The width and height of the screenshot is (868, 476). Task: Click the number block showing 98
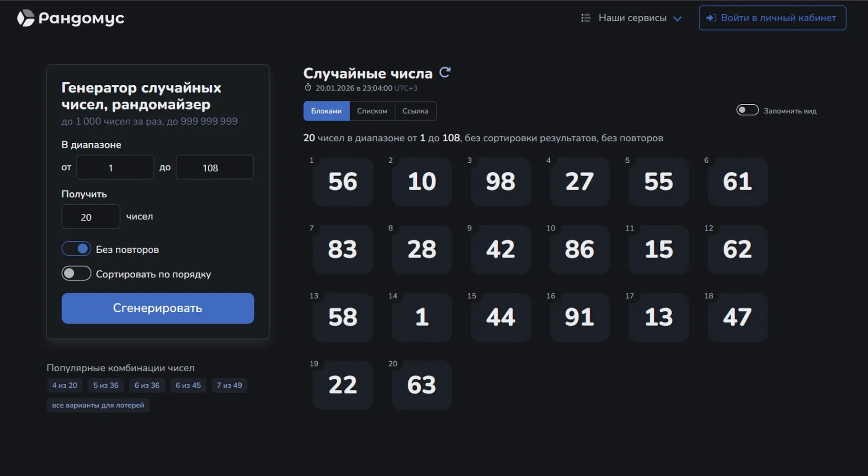click(500, 181)
